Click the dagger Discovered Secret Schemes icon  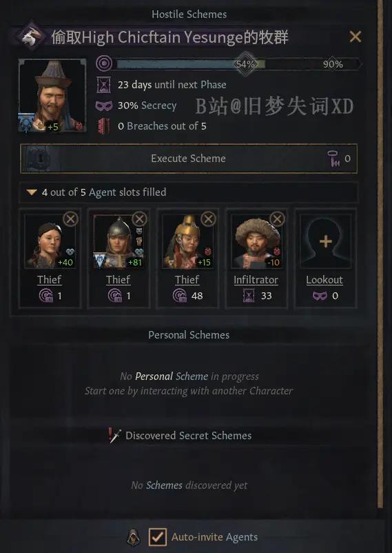click(114, 436)
